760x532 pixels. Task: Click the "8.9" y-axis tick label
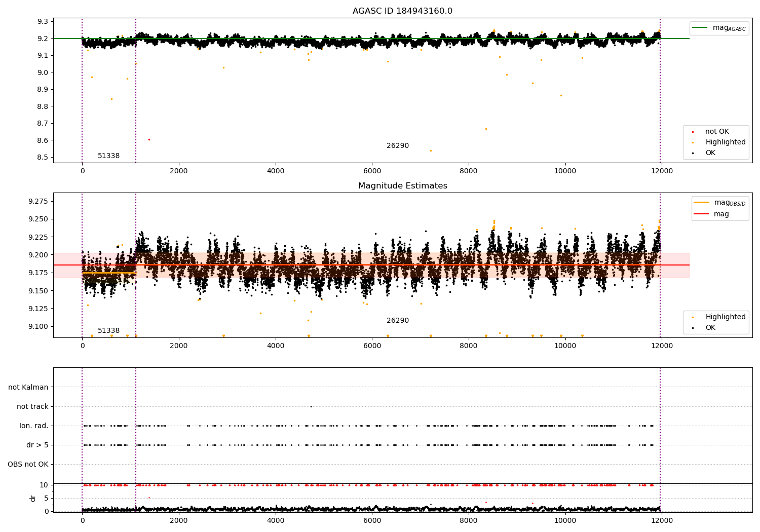coord(43,89)
